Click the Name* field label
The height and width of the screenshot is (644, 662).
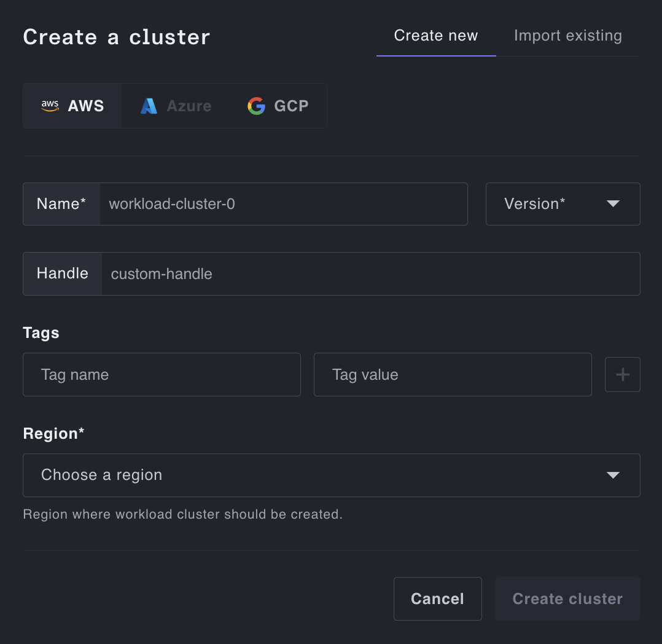tap(61, 204)
